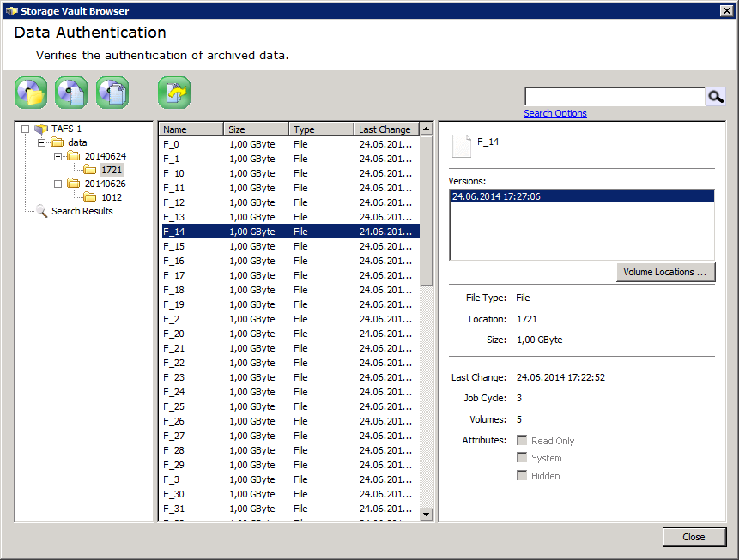Select file F_23 in the list

pos(289,377)
